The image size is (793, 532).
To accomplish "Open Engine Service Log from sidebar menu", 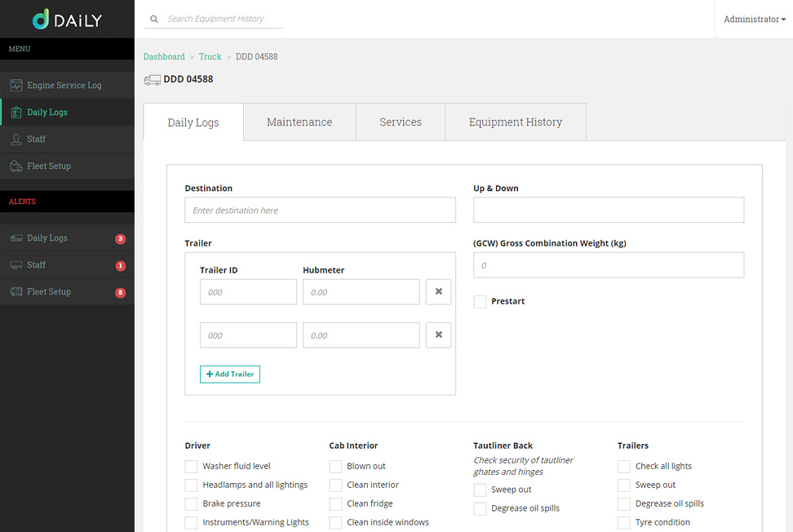I will [64, 85].
